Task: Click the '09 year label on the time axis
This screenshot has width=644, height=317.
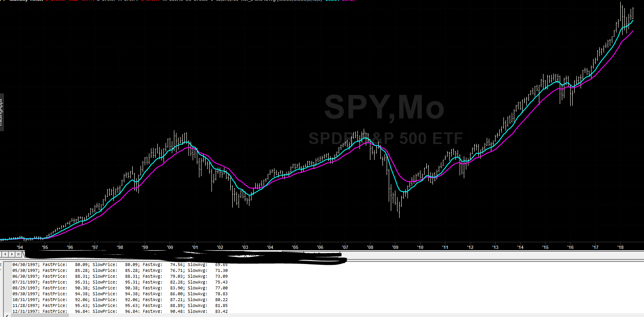Action: coord(395,247)
